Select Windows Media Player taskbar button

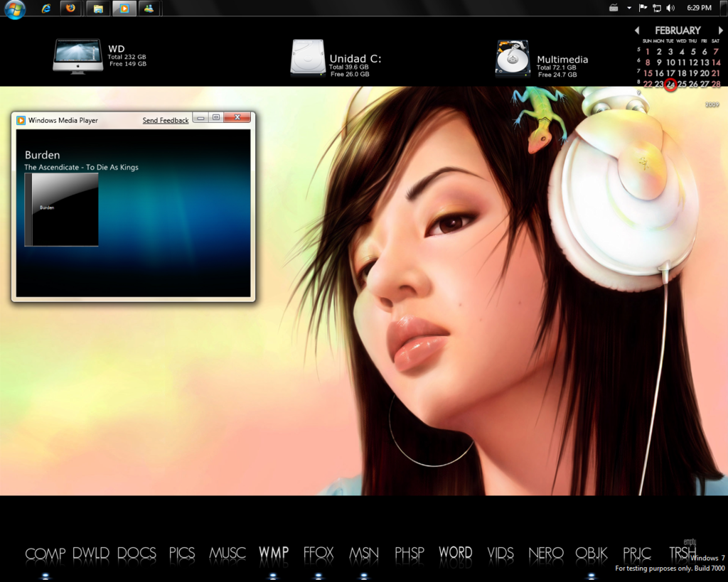pyautogui.click(x=124, y=8)
